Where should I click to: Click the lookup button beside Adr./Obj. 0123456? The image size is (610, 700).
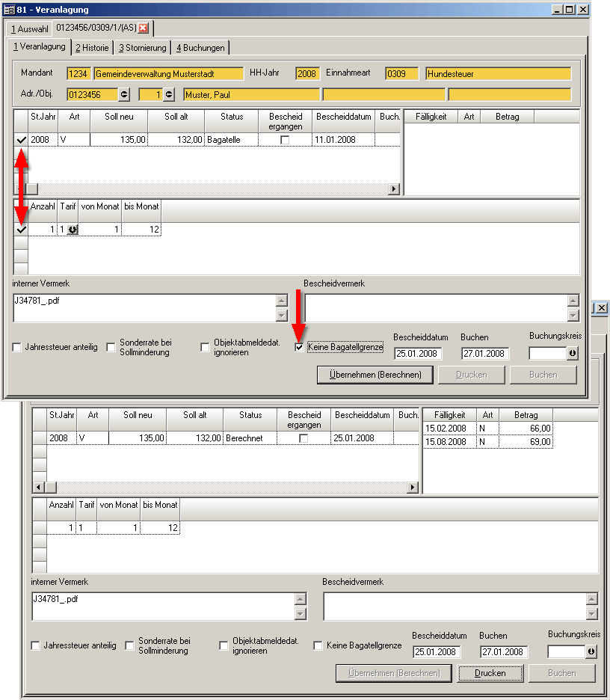(x=124, y=94)
